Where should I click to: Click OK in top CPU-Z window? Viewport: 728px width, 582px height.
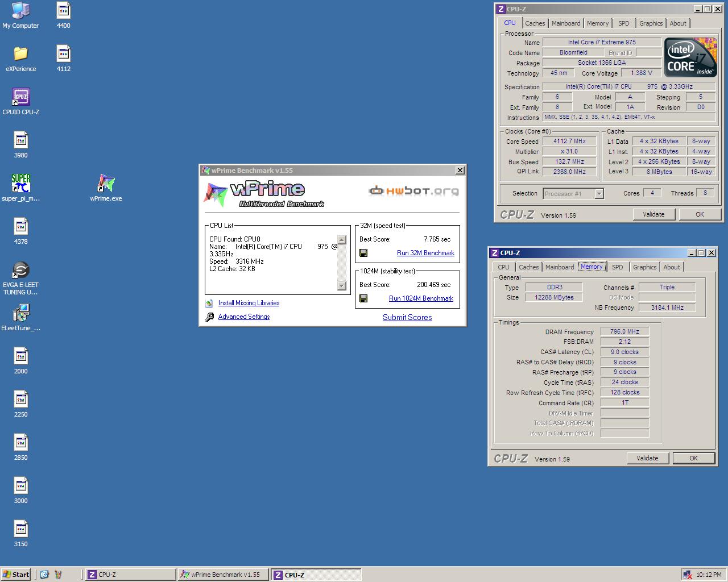[700, 214]
